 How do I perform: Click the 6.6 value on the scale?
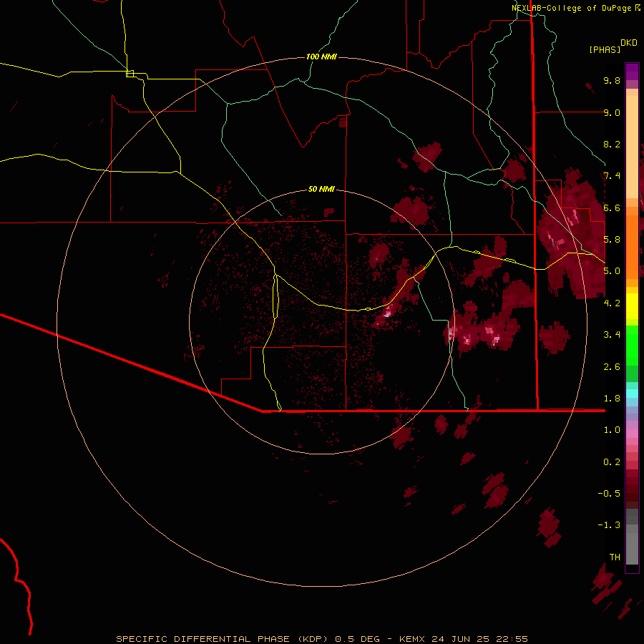pos(612,208)
